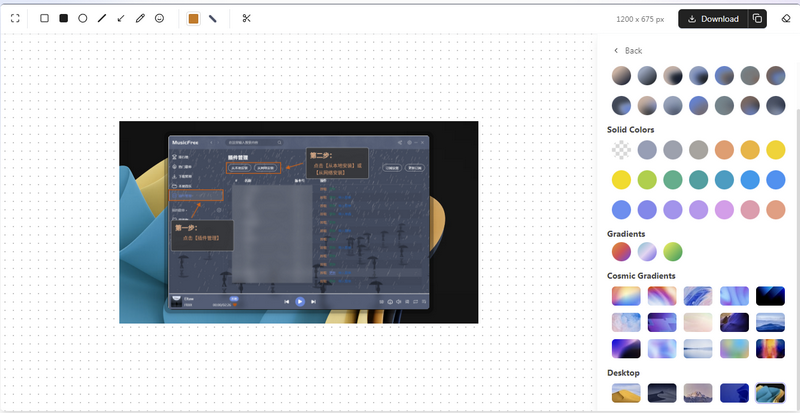
Task: Select the red-to-purple gradient circle
Action: (621, 251)
